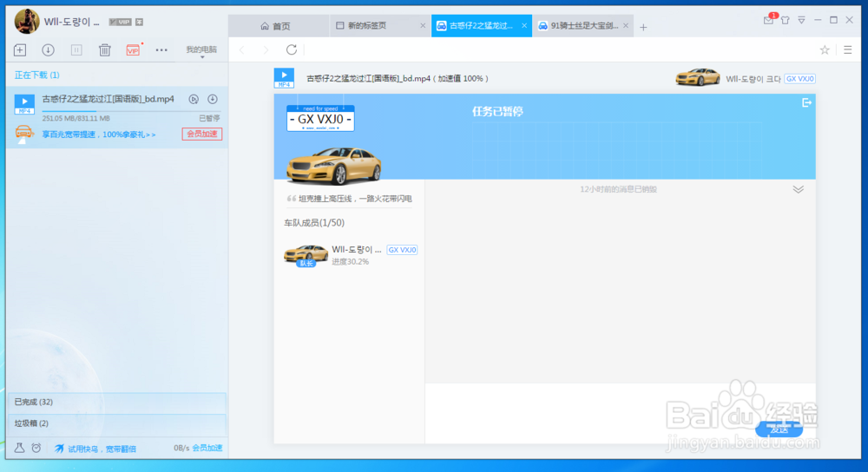
Task: Click the small gold car icon at top right
Action: point(698,77)
